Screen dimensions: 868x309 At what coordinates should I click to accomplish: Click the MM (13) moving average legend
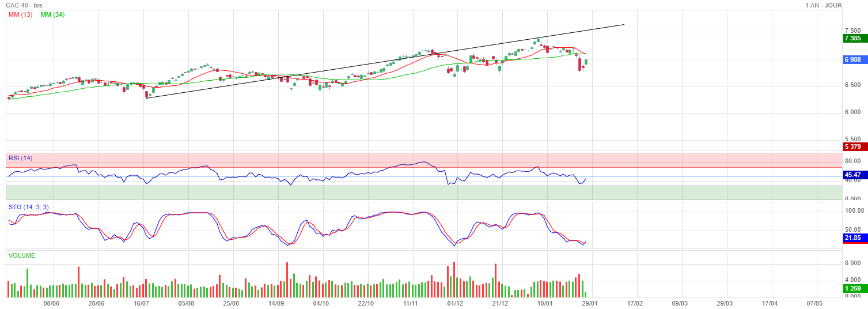click(20, 14)
